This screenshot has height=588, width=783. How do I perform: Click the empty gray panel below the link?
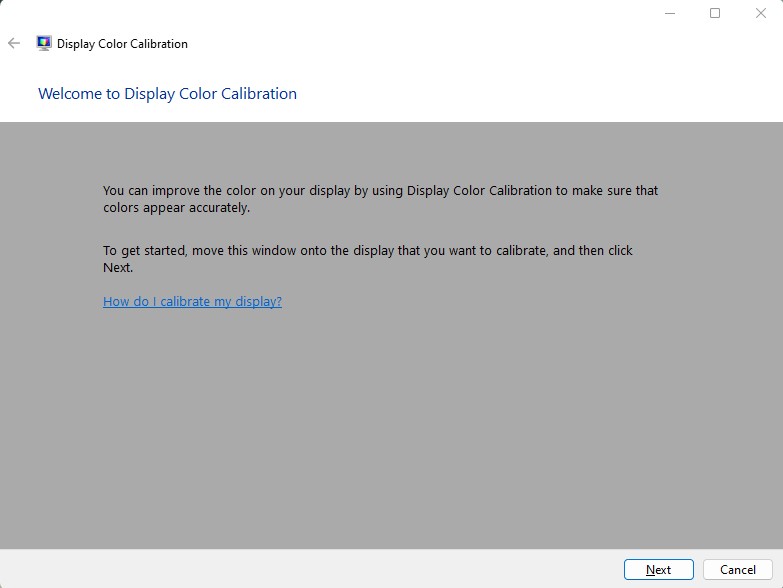(392, 429)
